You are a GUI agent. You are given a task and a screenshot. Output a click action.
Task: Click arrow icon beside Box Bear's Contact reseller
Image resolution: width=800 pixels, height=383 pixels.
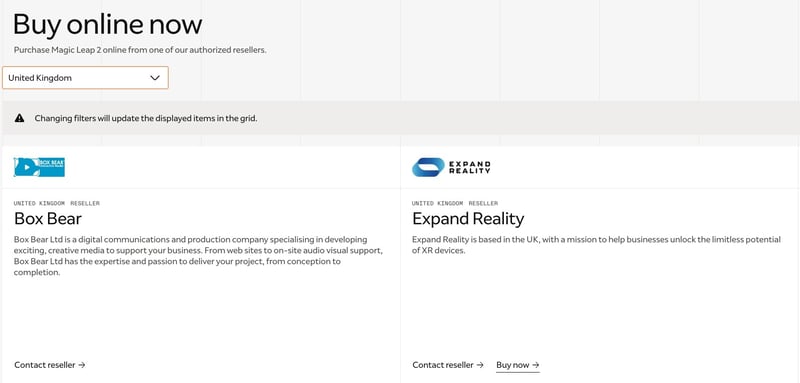tap(82, 365)
